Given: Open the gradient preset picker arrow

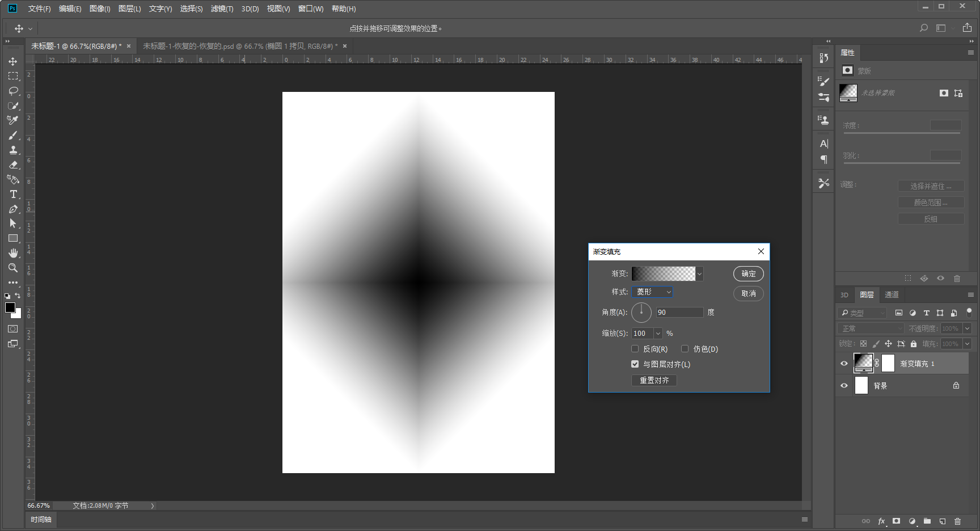Looking at the screenshot, I should coord(700,273).
